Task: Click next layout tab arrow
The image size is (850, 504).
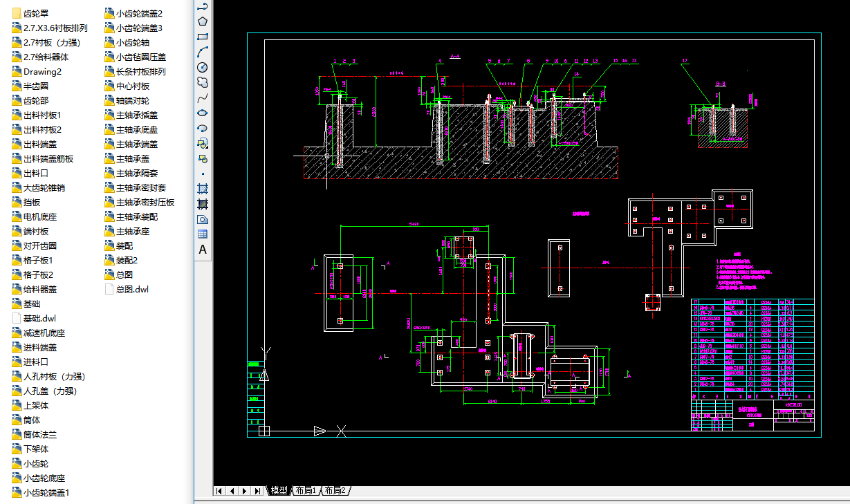Action: (245, 491)
